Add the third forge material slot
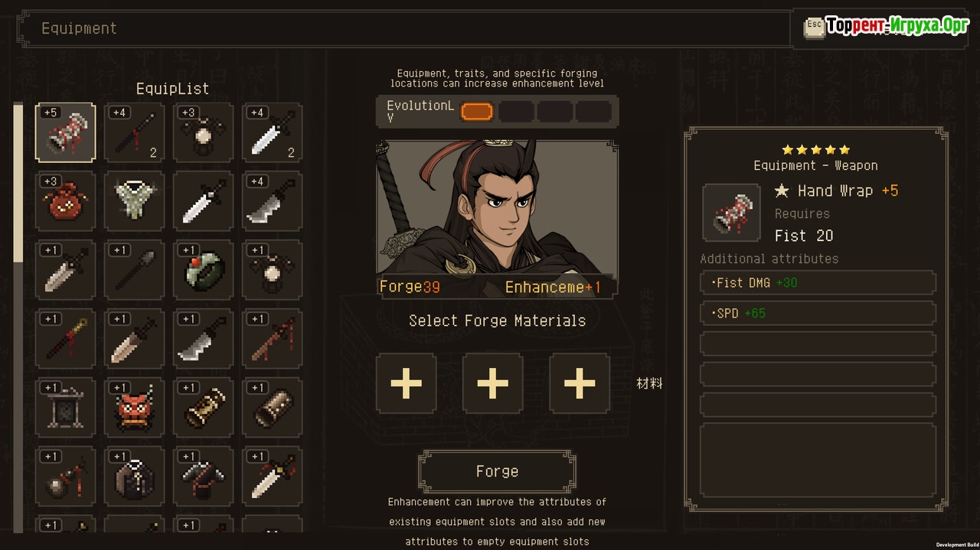This screenshot has height=550, width=980. pos(580,382)
